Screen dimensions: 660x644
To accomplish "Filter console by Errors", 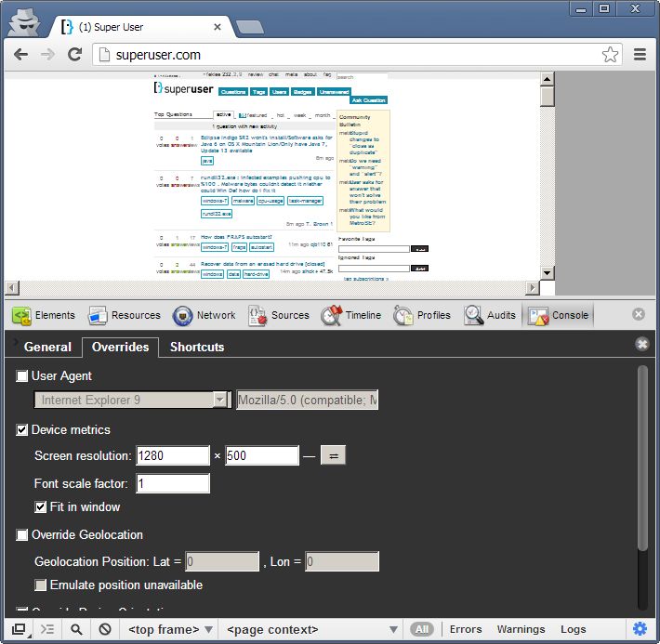I will coord(466,629).
